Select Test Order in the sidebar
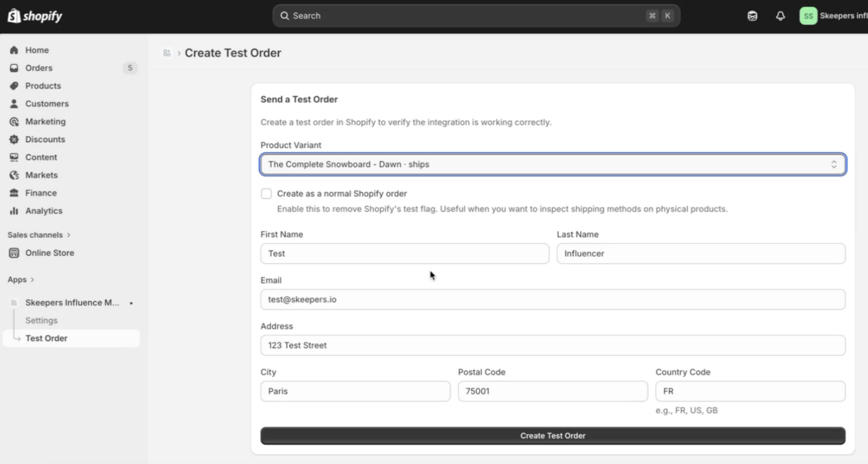 coord(71,338)
